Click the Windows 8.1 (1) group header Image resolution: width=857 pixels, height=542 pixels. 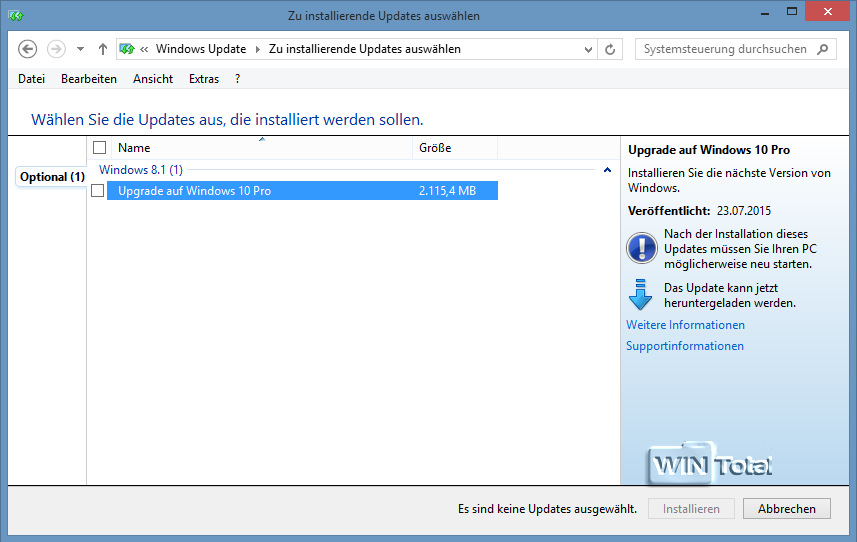tap(141, 170)
